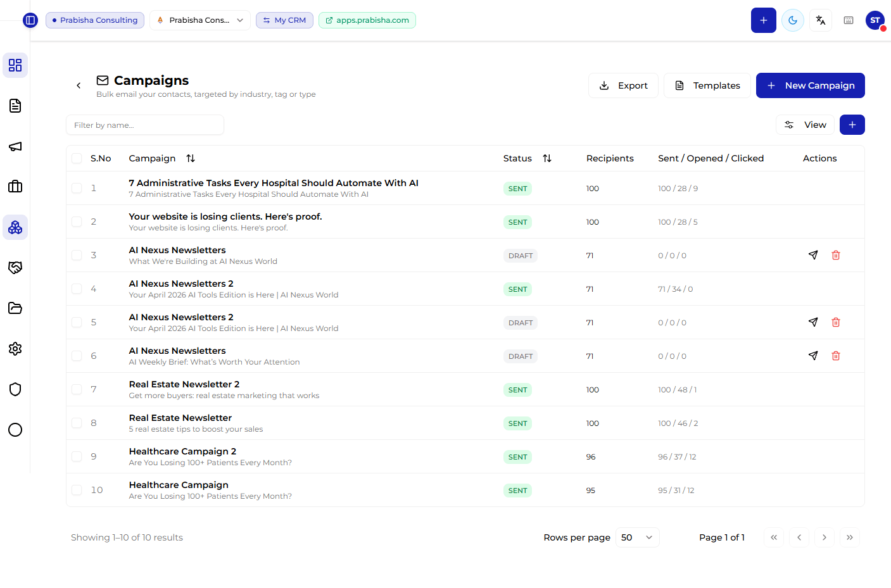Check the checkbox for row 7

click(x=77, y=389)
